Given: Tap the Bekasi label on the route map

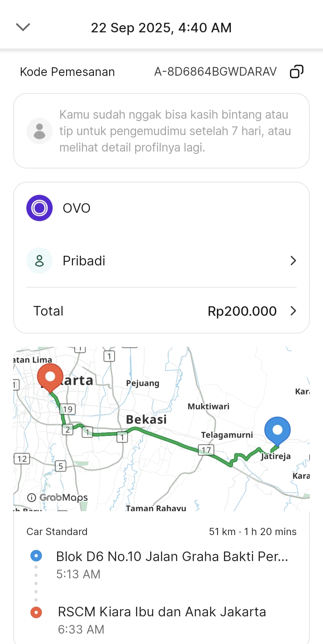Looking at the screenshot, I should point(146,419).
